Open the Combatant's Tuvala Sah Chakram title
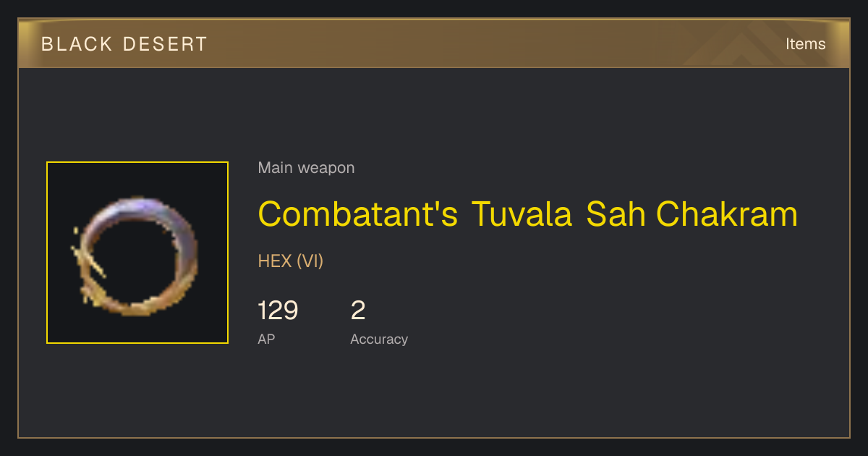868x456 pixels. [528, 214]
